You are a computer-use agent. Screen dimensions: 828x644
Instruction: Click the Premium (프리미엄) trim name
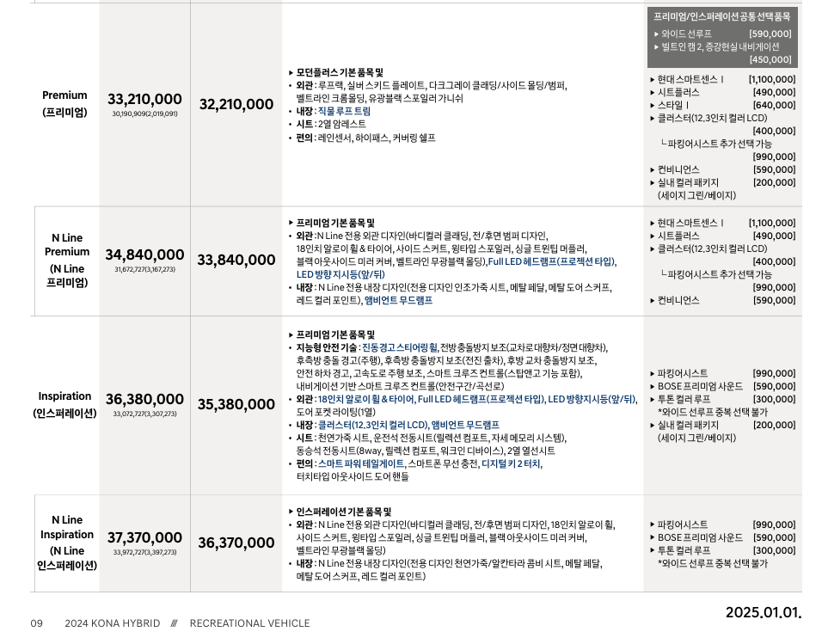(64, 103)
